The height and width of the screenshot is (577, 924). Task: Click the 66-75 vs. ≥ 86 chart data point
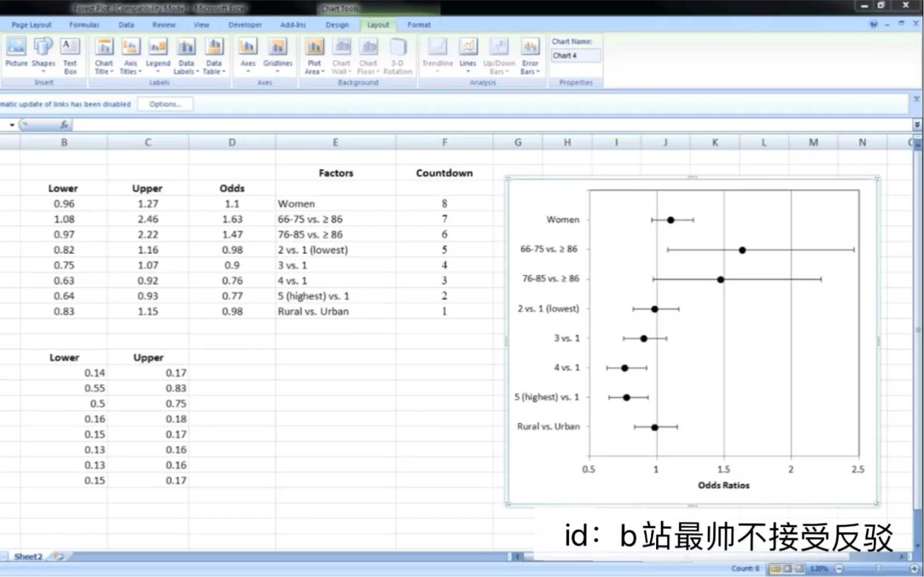742,250
